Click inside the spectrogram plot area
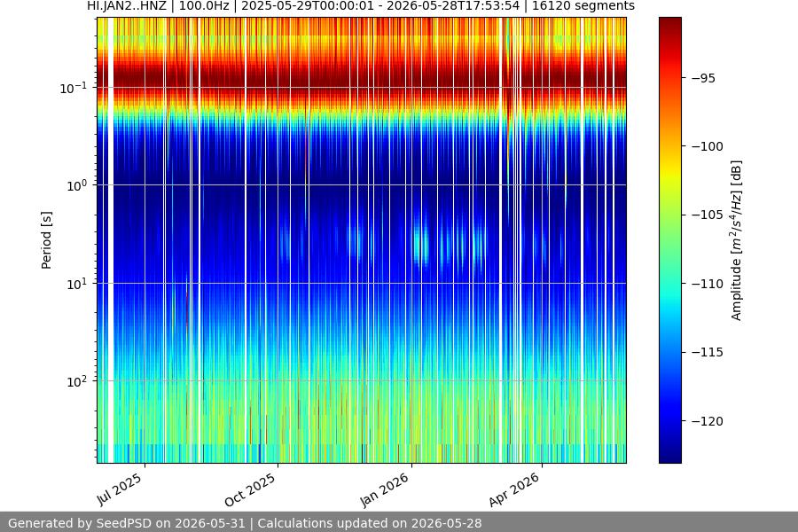The width and height of the screenshot is (798, 532). point(362,240)
